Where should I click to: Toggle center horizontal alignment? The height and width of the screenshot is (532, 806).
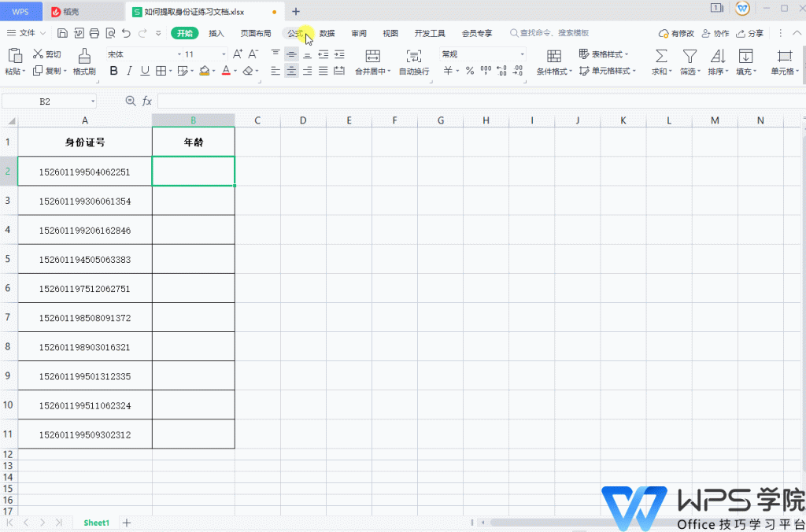click(291, 71)
